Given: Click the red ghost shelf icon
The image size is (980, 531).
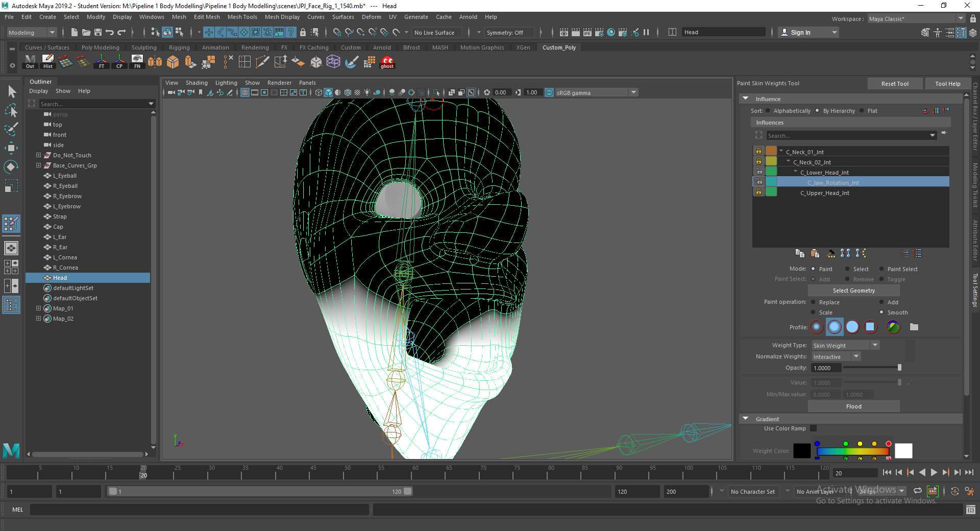Looking at the screenshot, I should (x=387, y=62).
